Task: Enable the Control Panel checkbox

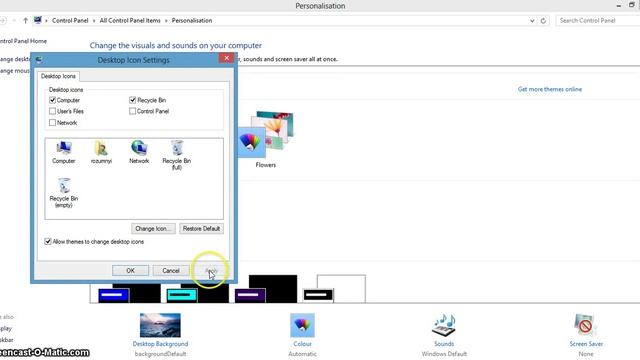Action: (132, 111)
